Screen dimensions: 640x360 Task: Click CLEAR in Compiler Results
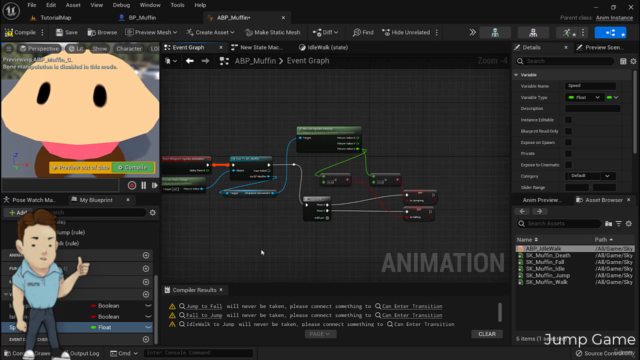[x=487, y=334]
